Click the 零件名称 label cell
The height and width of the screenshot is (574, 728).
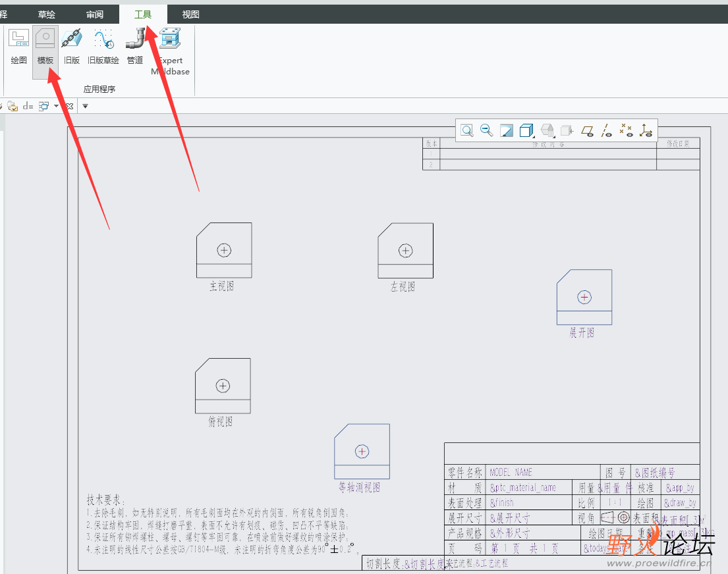[464, 473]
